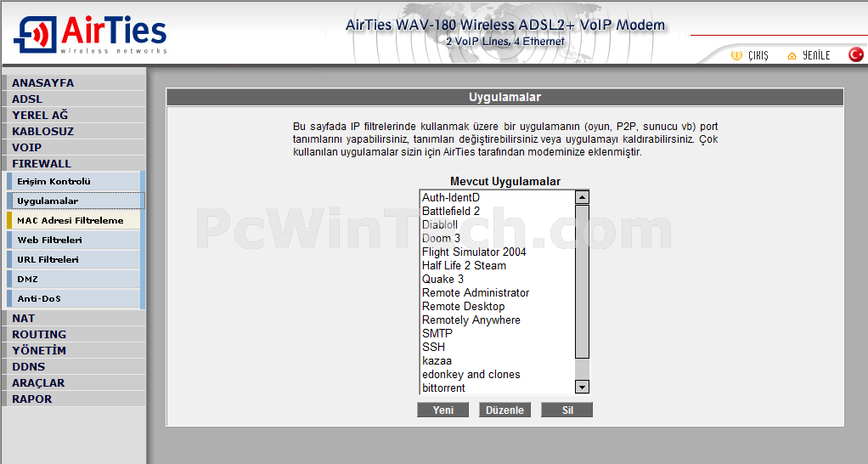Click the Turkish flag language icon

[x=856, y=54]
